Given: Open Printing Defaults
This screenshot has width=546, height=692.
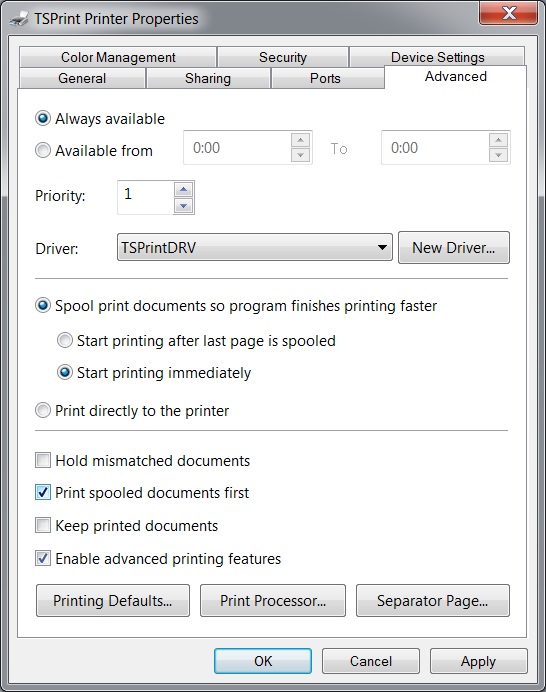Looking at the screenshot, I should [113, 601].
